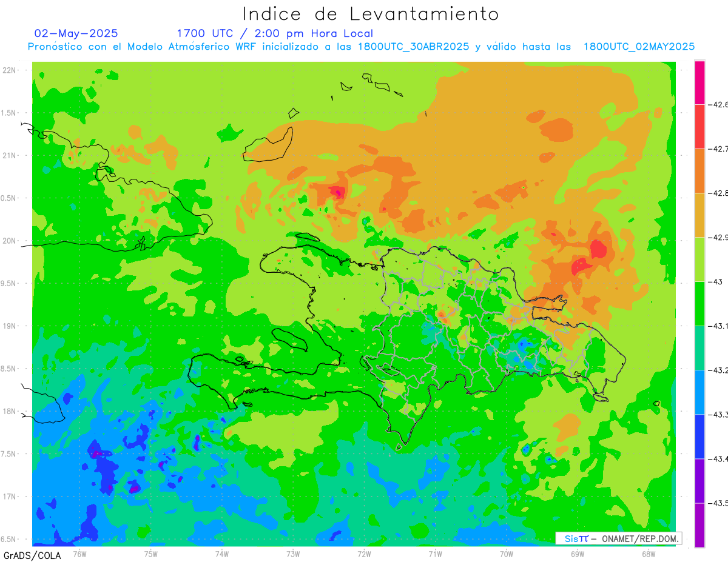This screenshot has height=562, width=728.
Task: Click the colorbar value "-43.3"
Action: click(x=718, y=414)
